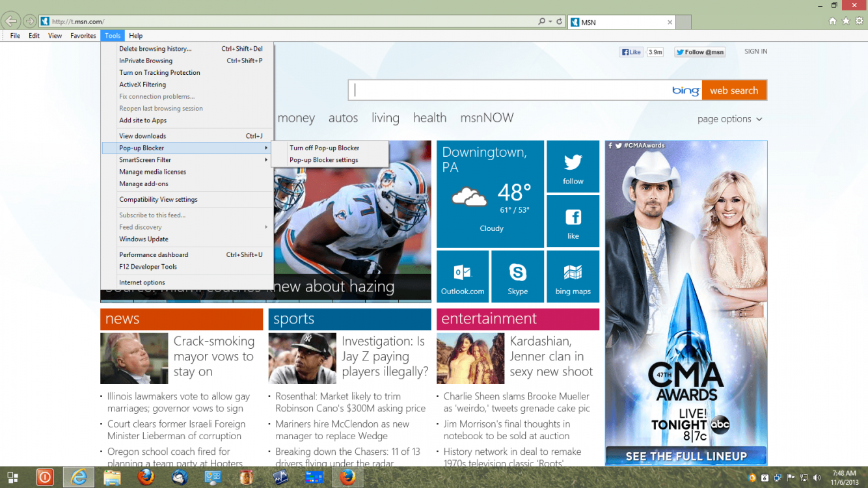Open the Downingtown, PA weather tile

click(x=490, y=194)
